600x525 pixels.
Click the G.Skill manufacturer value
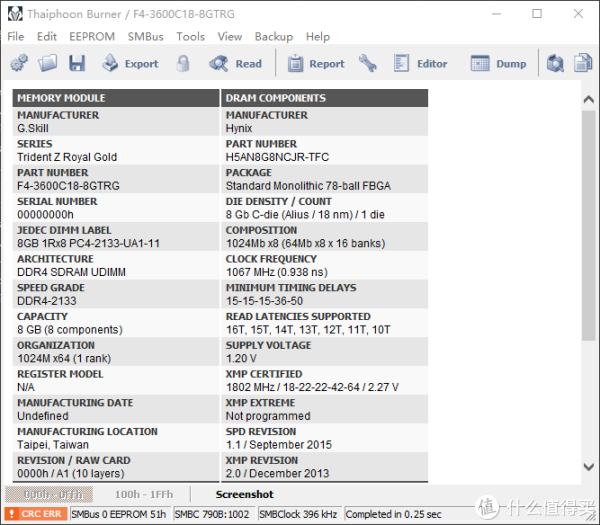[33, 128]
